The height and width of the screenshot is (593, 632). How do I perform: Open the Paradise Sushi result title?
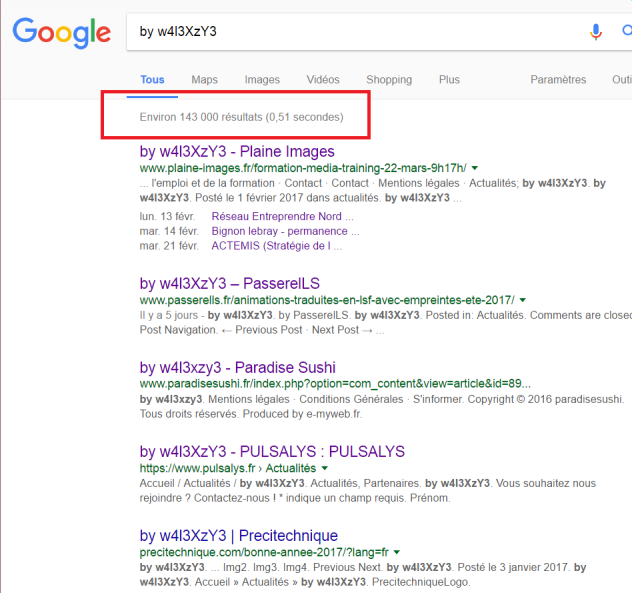pos(237,368)
